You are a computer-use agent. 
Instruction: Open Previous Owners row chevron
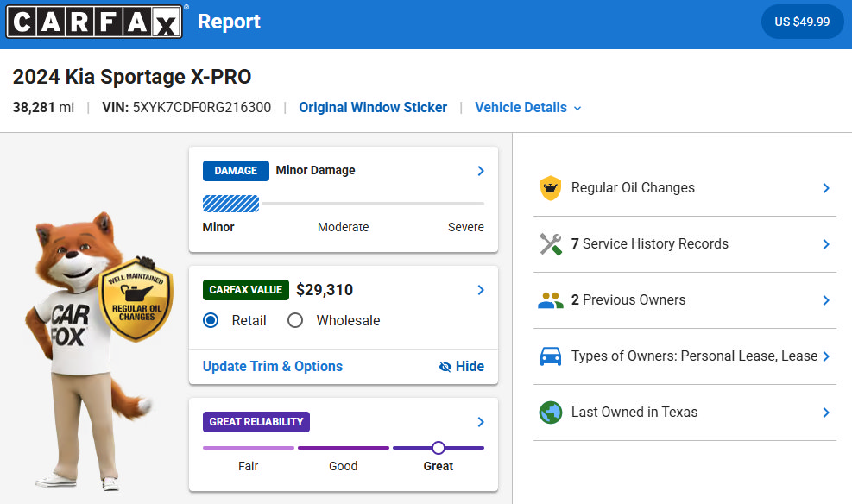click(826, 300)
